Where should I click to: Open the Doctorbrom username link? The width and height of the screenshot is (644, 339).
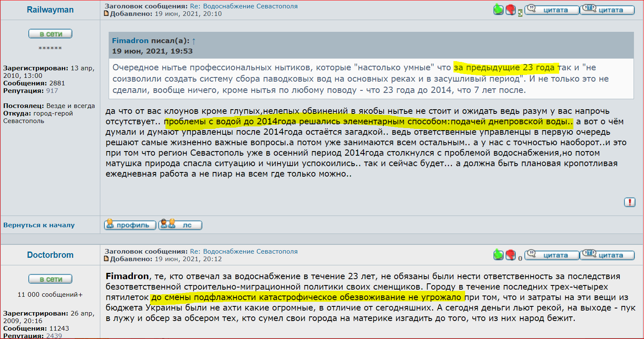[50, 255]
